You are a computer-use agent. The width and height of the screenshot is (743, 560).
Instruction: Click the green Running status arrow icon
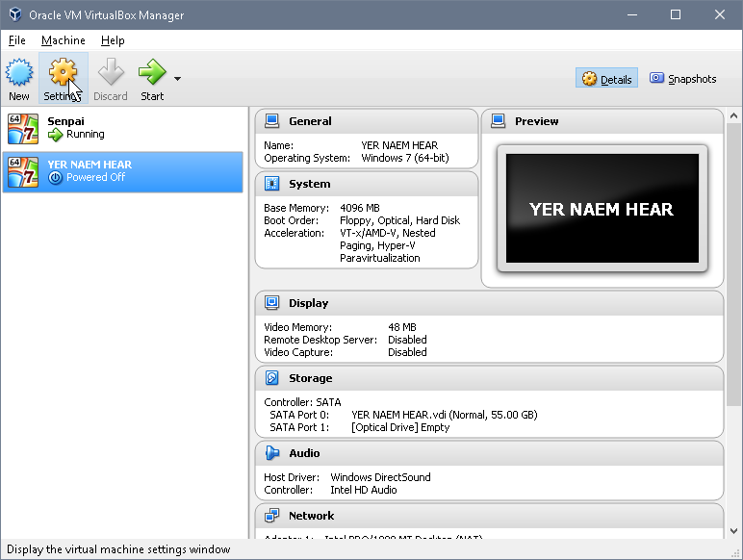point(56,135)
